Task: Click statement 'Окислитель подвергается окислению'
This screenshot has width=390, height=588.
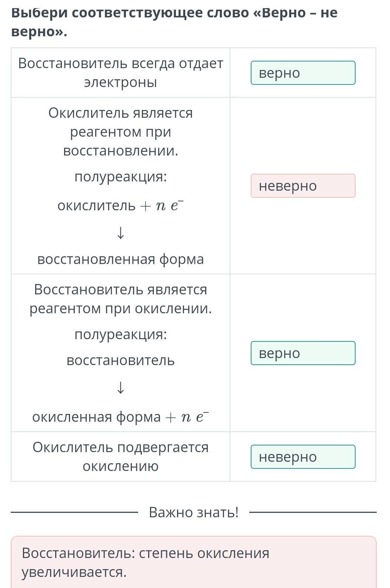Action: pyautogui.click(x=121, y=457)
